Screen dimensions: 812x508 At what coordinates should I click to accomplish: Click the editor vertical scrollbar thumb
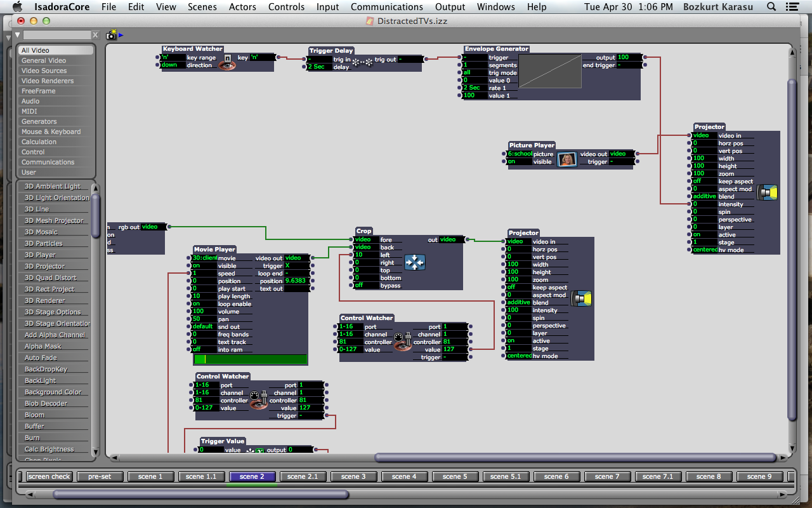[x=792, y=250]
